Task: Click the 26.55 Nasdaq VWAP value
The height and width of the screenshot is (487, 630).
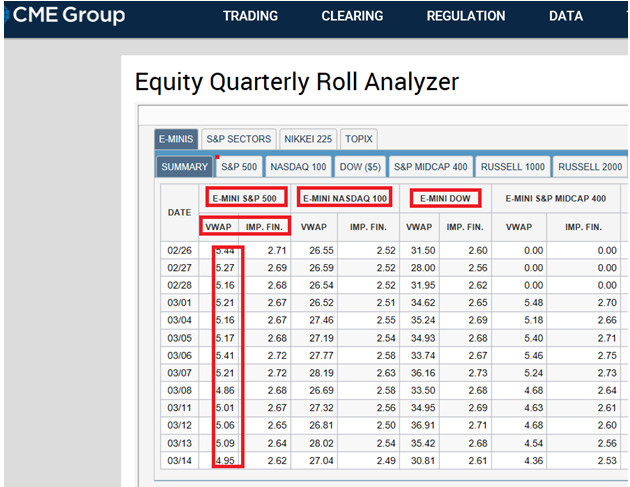Action: [x=321, y=250]
